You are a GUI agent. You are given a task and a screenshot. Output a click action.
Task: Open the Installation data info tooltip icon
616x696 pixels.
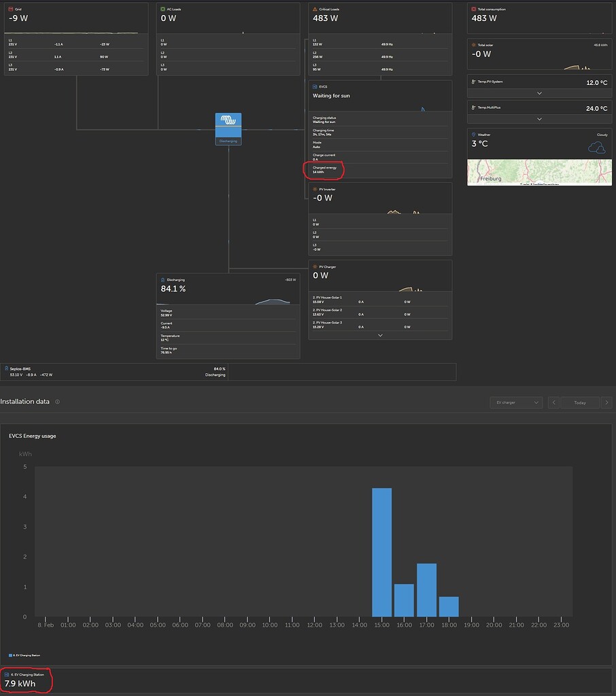pyautogui.click(x=57, y=401)
